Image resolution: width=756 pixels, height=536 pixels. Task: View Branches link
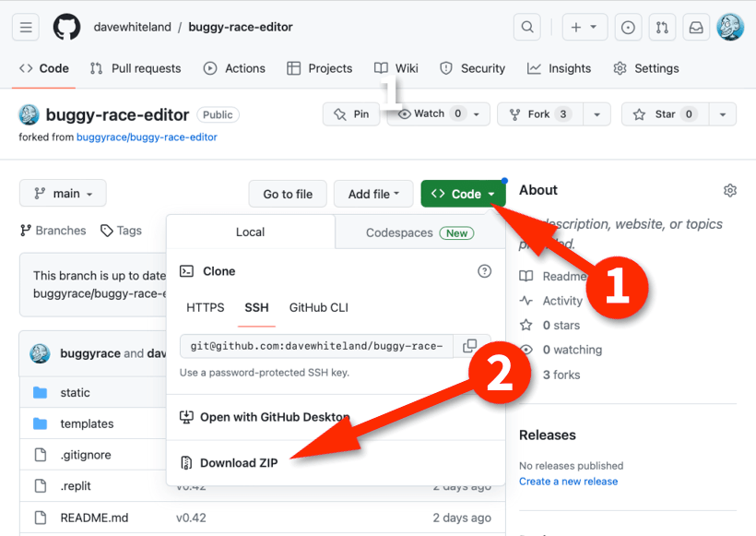53,231
